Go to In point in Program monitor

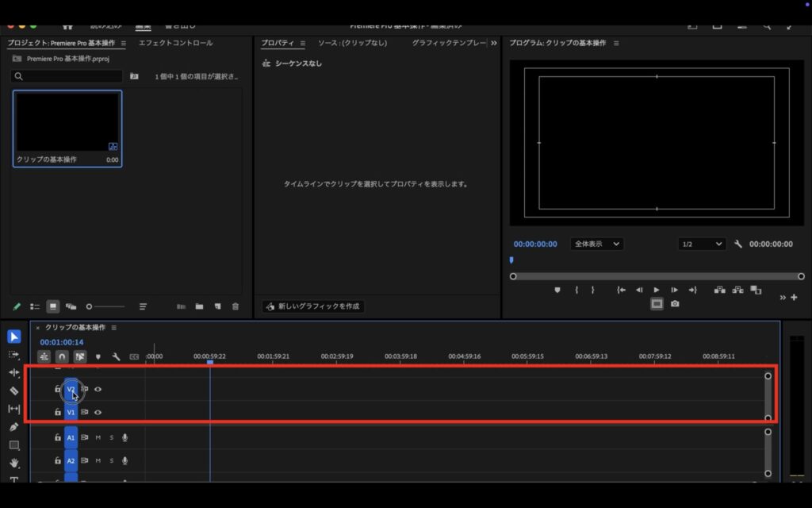coord(621,291)
